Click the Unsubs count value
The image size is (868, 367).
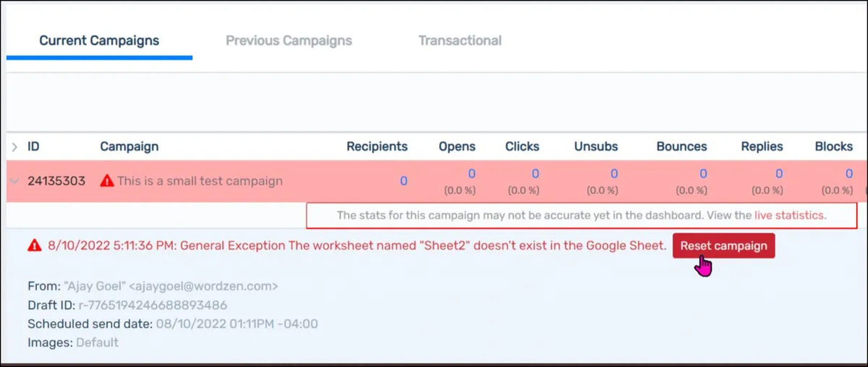(614, 174)
